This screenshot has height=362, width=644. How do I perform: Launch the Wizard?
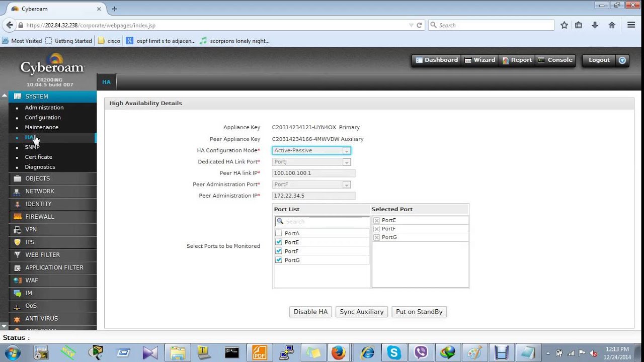pos(480,60)
